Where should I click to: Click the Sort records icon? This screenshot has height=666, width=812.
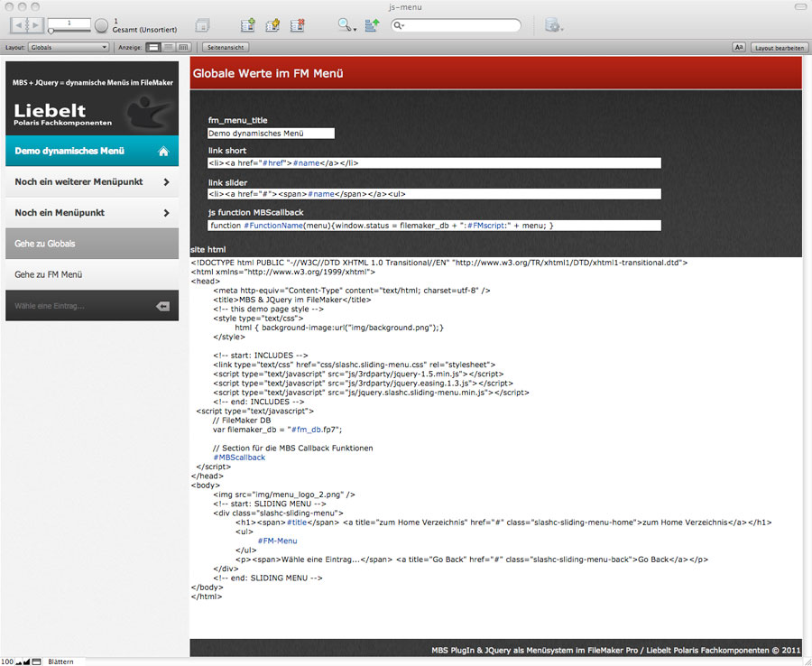pyautogui.click(x=372, y=25)
